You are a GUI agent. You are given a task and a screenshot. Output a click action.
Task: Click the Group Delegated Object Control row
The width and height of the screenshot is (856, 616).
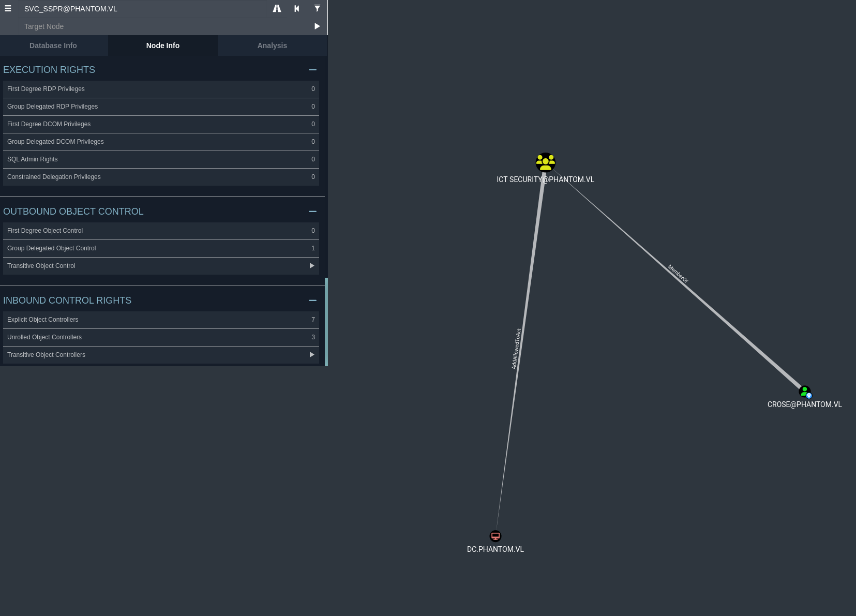[x=161, y=248]
